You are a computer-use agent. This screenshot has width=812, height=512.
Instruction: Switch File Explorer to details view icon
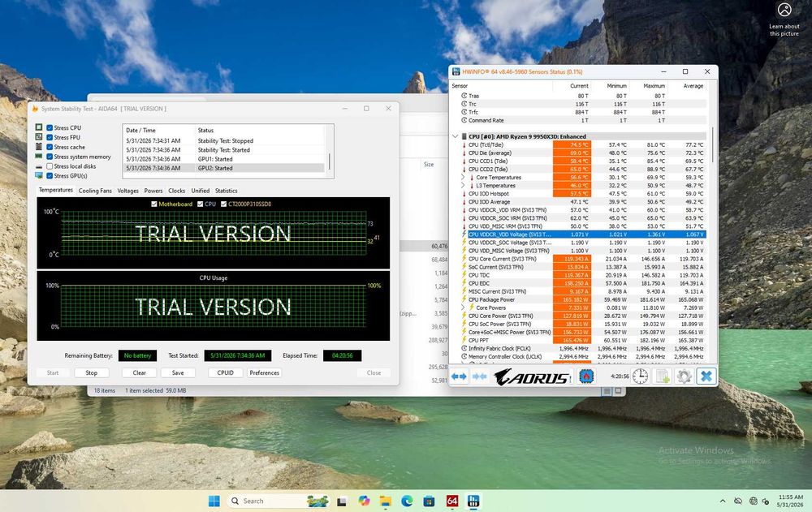coord(607,391)
